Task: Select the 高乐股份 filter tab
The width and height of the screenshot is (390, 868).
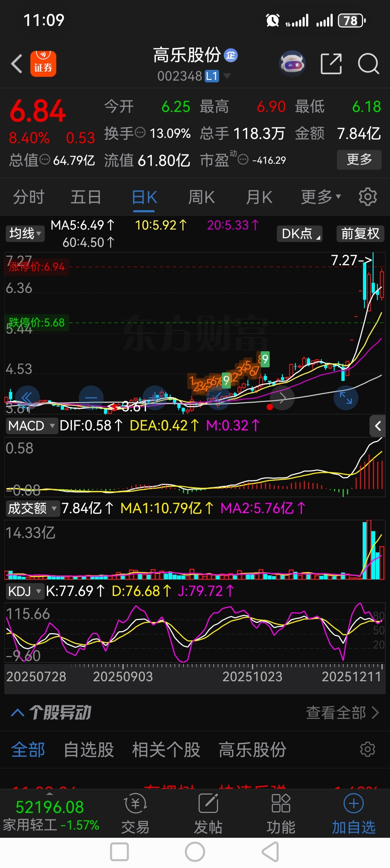Action: click(252, 750)
